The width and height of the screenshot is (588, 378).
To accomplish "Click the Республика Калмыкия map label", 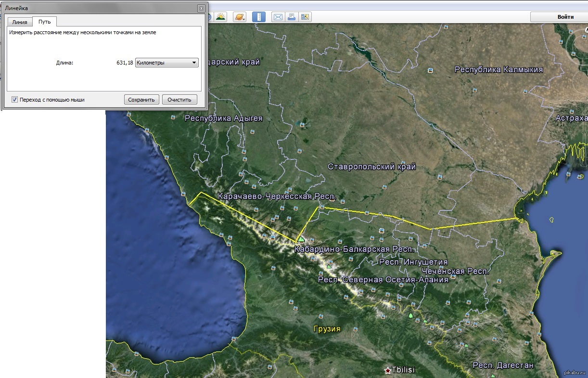I will pos(499,70).
